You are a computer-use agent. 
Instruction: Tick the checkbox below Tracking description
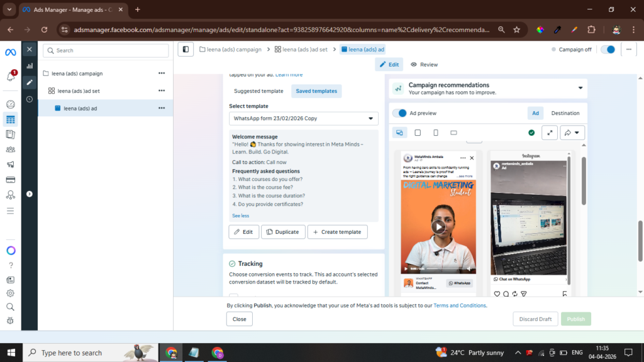(233, 297)
